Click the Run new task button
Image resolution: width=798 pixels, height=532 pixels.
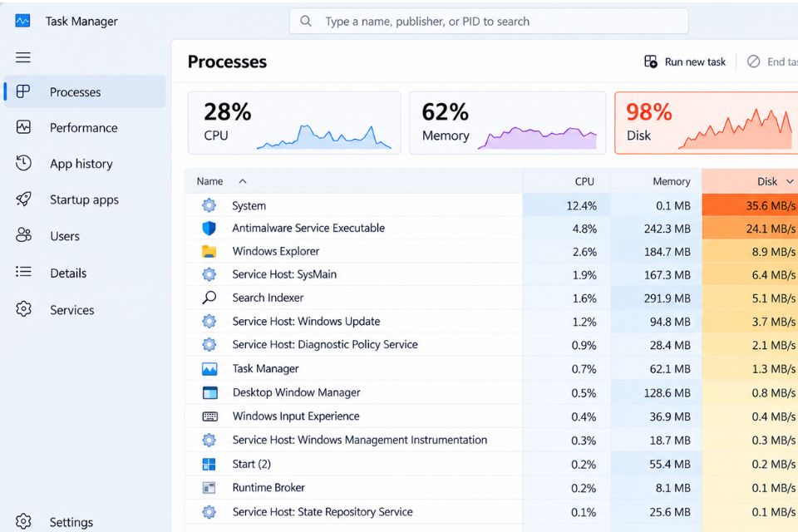(x=685, y=62)
